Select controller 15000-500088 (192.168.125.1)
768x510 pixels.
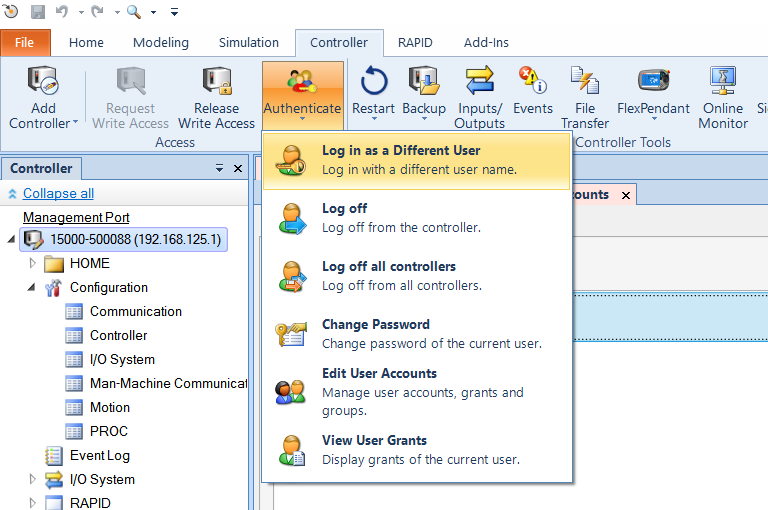point(123,240)
